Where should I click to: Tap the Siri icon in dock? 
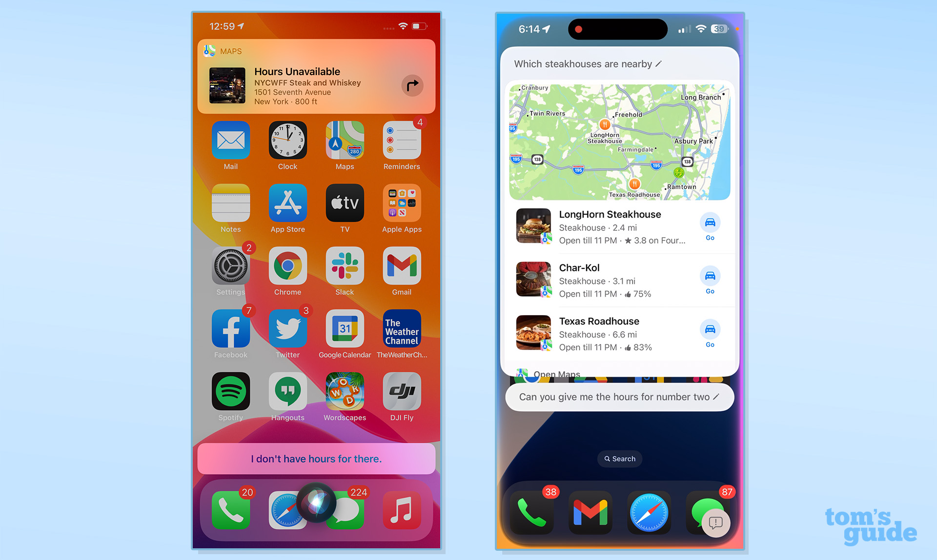(x=316, y=501)
